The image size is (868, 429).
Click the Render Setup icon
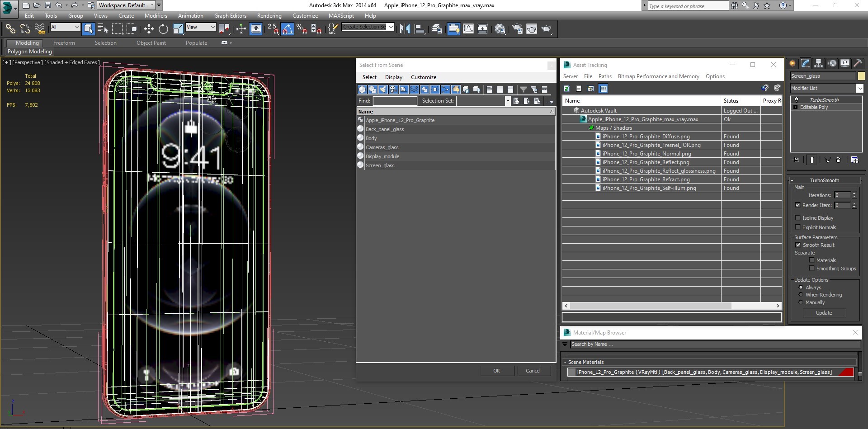click(517, 29)
